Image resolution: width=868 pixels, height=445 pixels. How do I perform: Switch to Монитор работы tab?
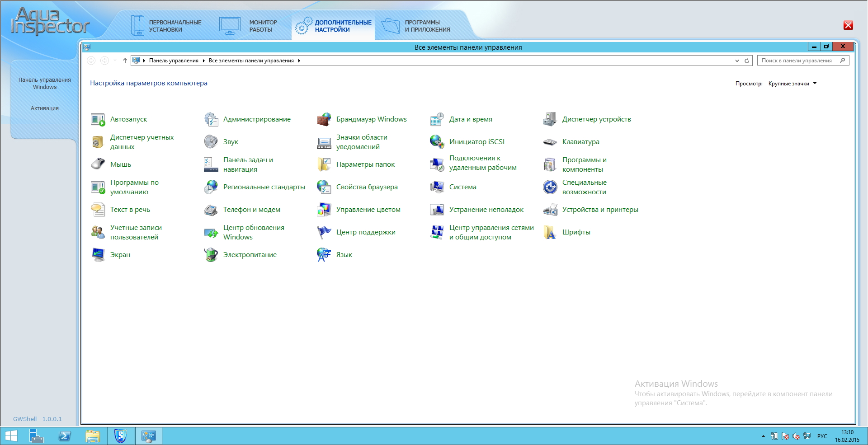[x=249, y=26]
